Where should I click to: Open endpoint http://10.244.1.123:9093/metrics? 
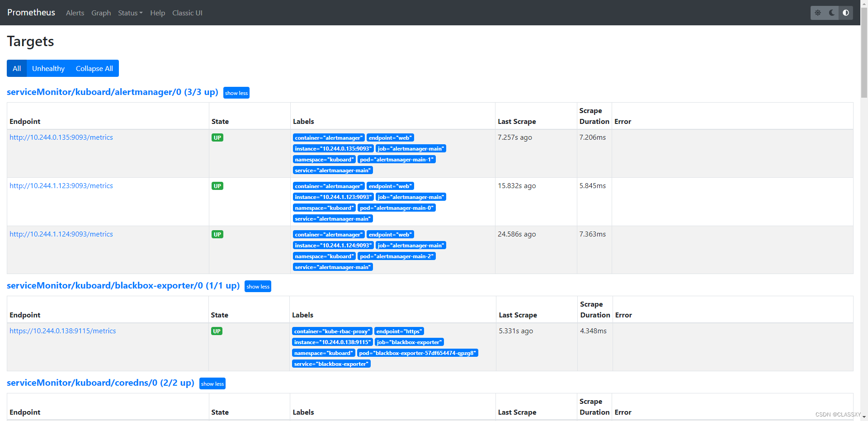[x=61, y=186]
